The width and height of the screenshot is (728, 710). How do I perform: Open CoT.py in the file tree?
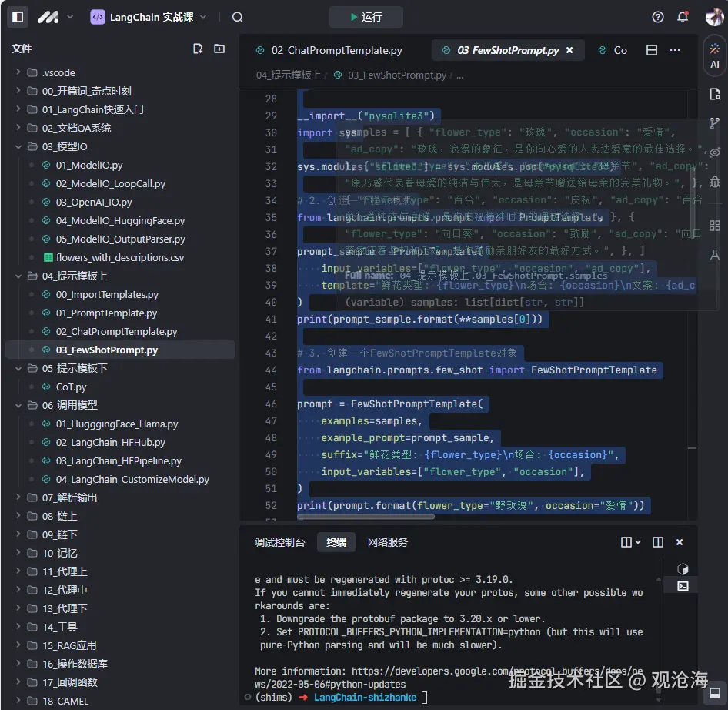71,387
